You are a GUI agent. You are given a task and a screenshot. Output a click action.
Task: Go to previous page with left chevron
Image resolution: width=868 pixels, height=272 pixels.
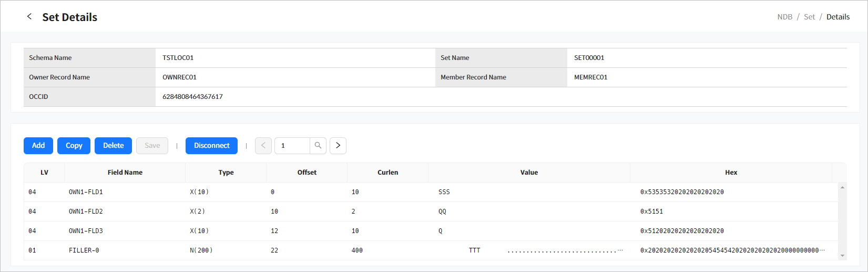pos(263,146)
